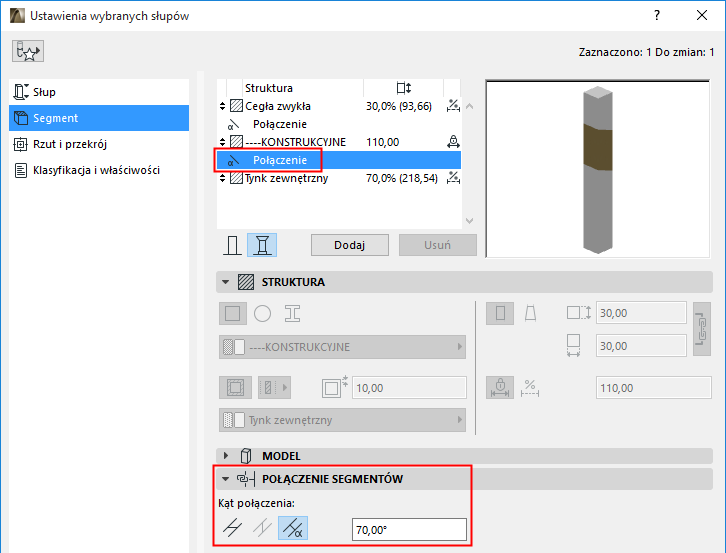
Task: Click the drag handle of ----KONSTRUKCYJNE row
Action: 222,142
